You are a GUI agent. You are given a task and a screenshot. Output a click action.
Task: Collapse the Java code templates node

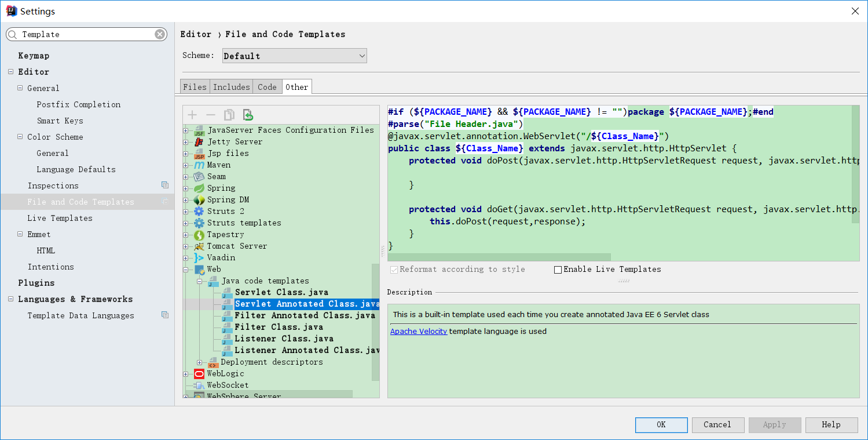200,281
